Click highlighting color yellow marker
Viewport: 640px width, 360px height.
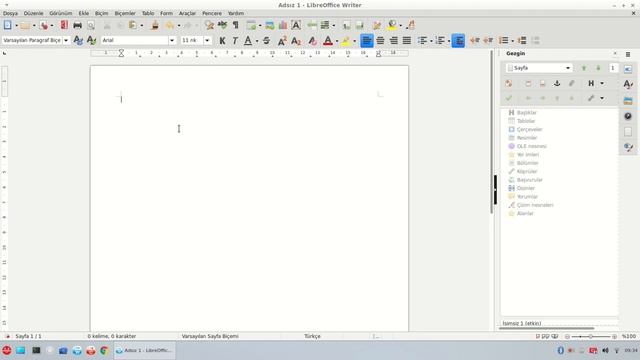345,40
